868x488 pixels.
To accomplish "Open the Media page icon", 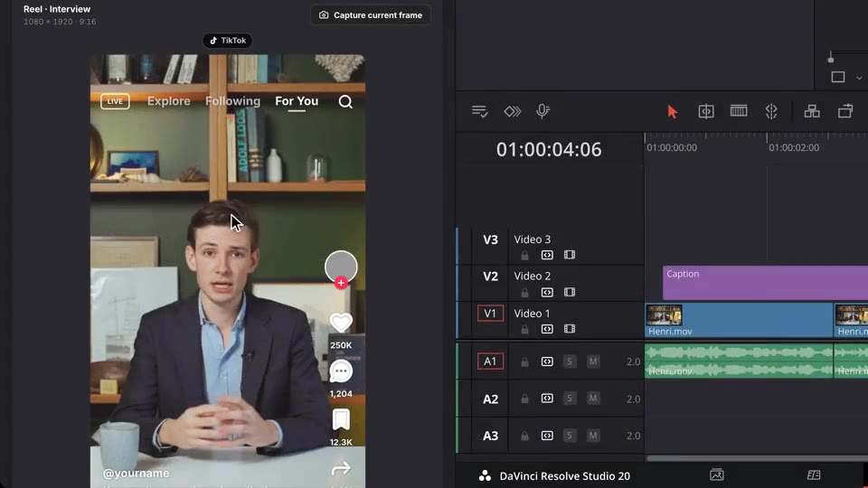I will click(x=717, y=474).
